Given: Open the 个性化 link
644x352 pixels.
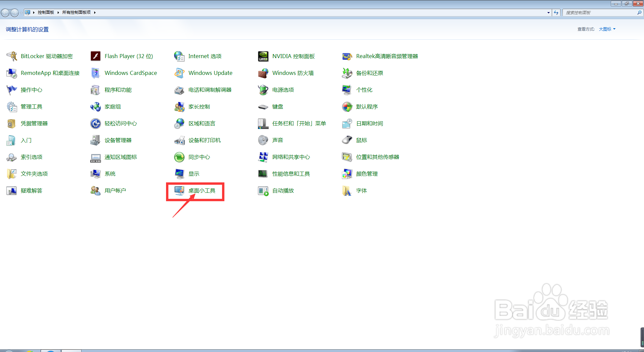Looking at the screenshot, I should coord(364,90).
